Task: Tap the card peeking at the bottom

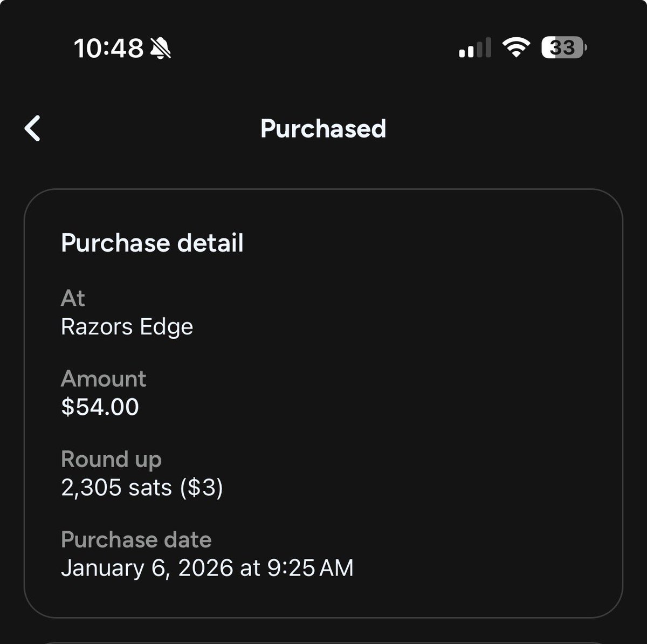Action: click(323, 641)
